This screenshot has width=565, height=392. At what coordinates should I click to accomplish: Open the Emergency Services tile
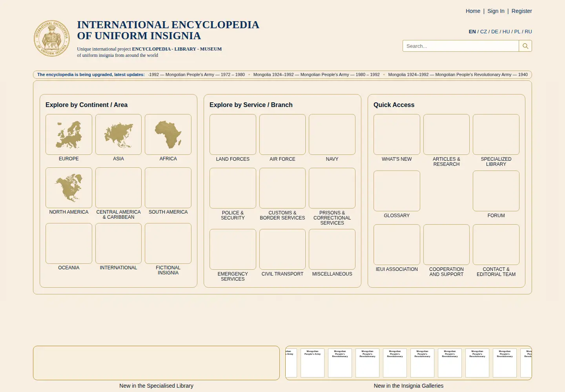[x=233, y=249]
